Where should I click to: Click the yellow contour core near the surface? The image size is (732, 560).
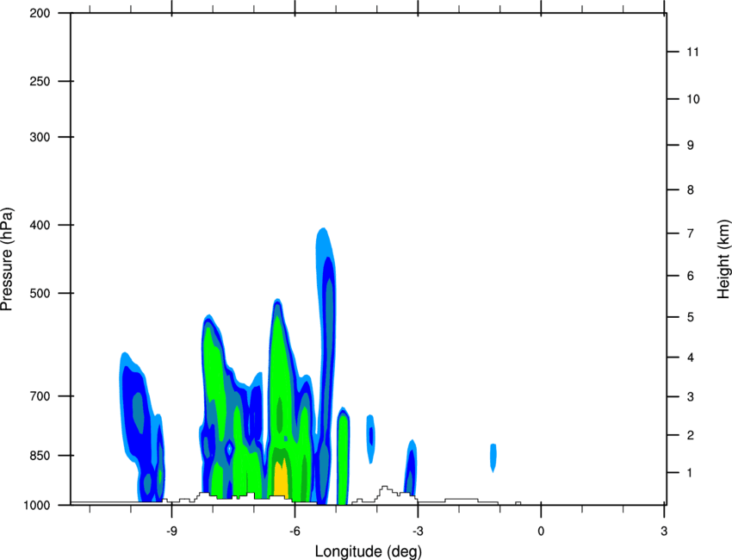click(x=280, y=479)
